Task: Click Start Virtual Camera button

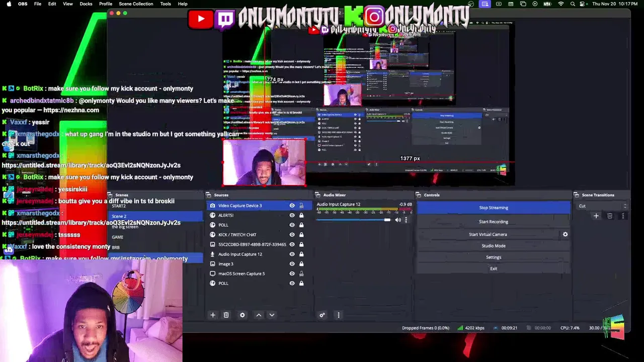Action: coord(488,234)
